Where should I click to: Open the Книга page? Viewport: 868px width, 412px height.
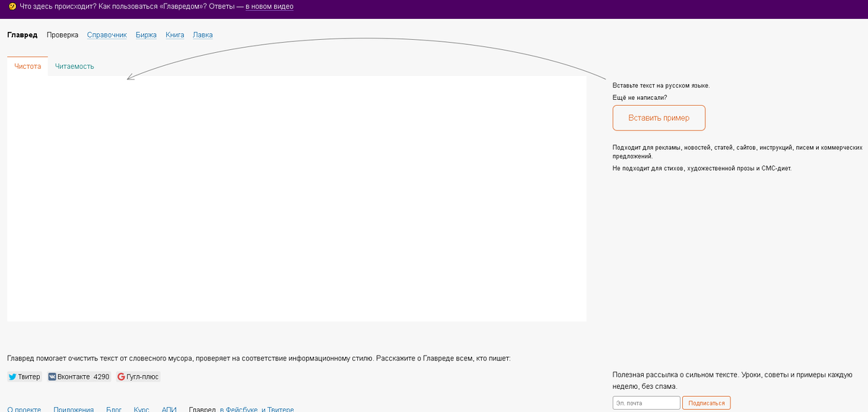(175, 35)
